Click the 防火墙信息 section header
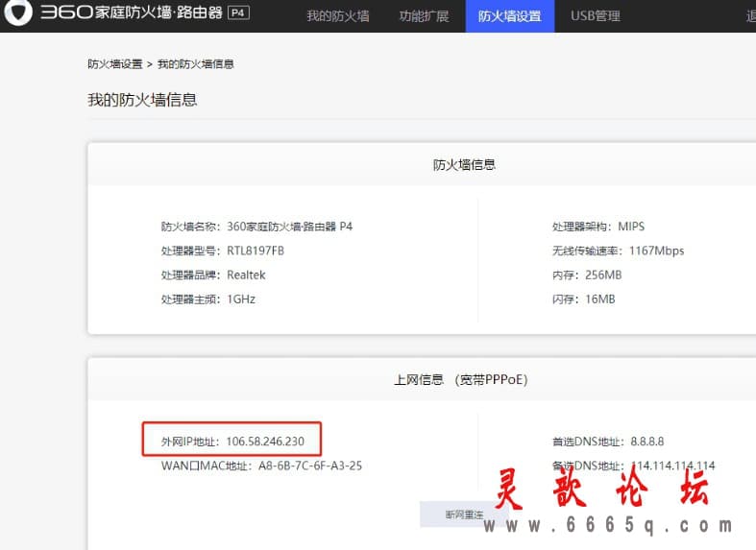This screenshot has height=550, width=756. (464, 165)
